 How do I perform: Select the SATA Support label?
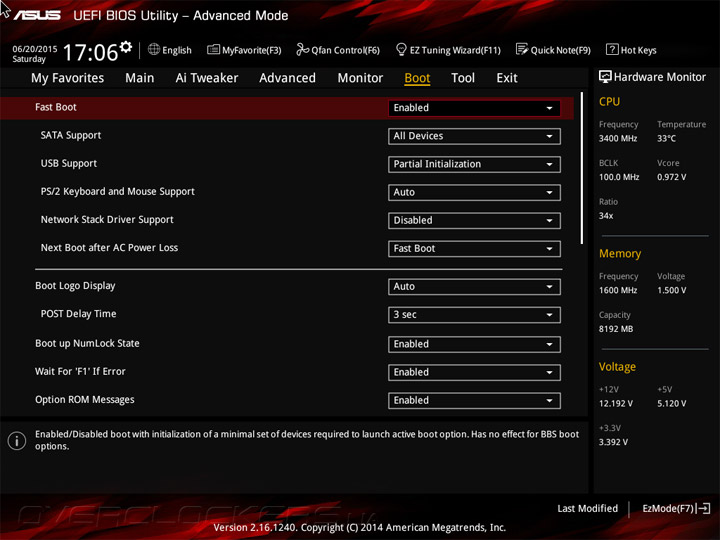pyautogui.click(x=71, y=135)
